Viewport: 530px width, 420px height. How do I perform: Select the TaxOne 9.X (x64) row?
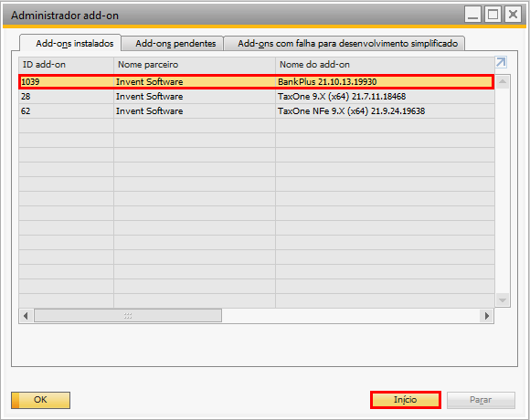coord(257,97)
